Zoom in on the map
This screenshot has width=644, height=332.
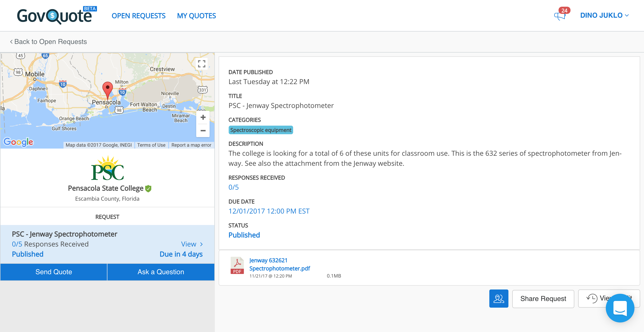click(203, 117)
